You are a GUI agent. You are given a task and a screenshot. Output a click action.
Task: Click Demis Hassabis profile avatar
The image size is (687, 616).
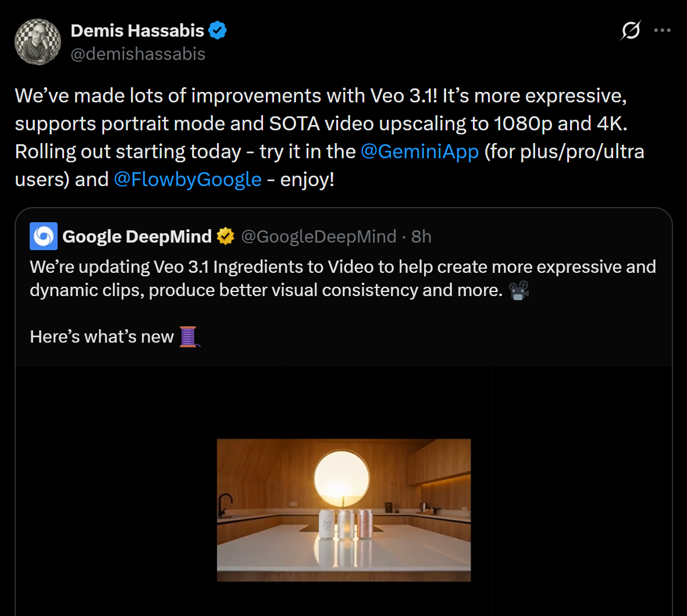tap(38, 42)
